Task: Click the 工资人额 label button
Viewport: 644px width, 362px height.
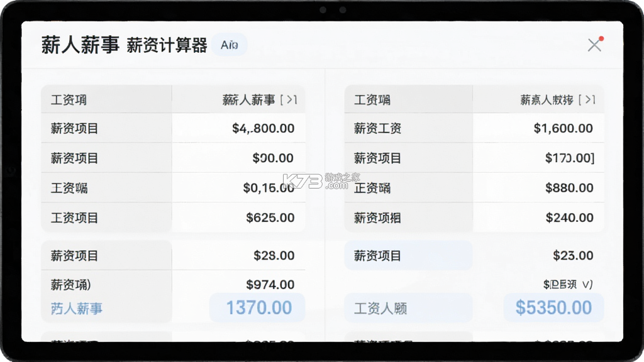Action: point(408,308)
